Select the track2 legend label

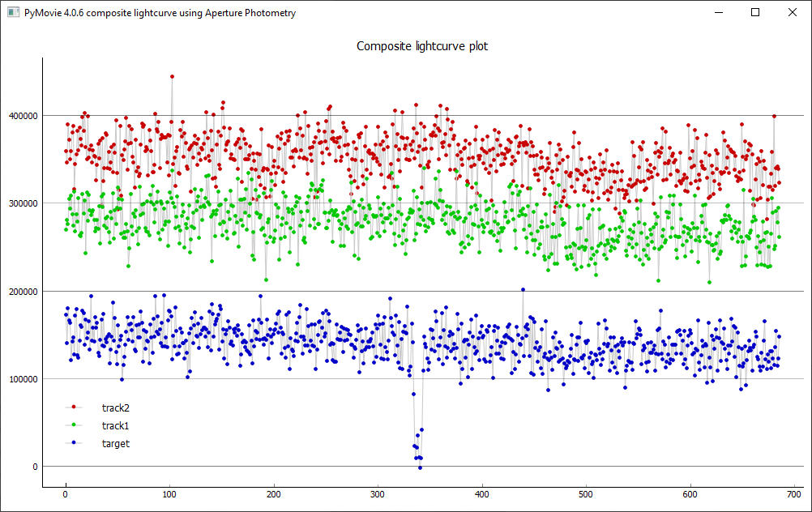(116, 407)
